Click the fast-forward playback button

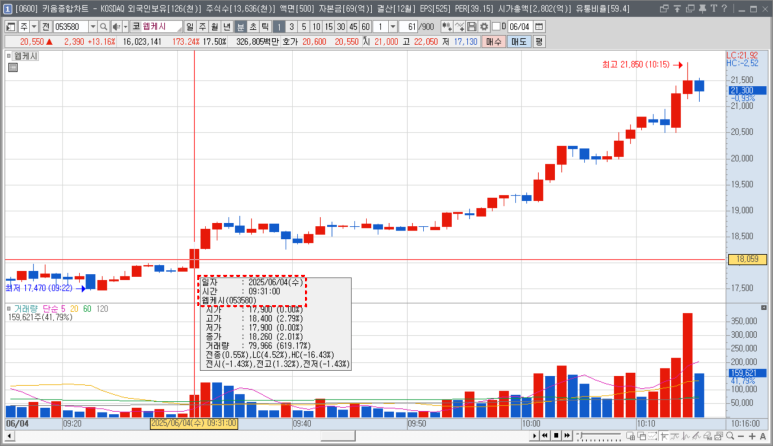[567, 436]
